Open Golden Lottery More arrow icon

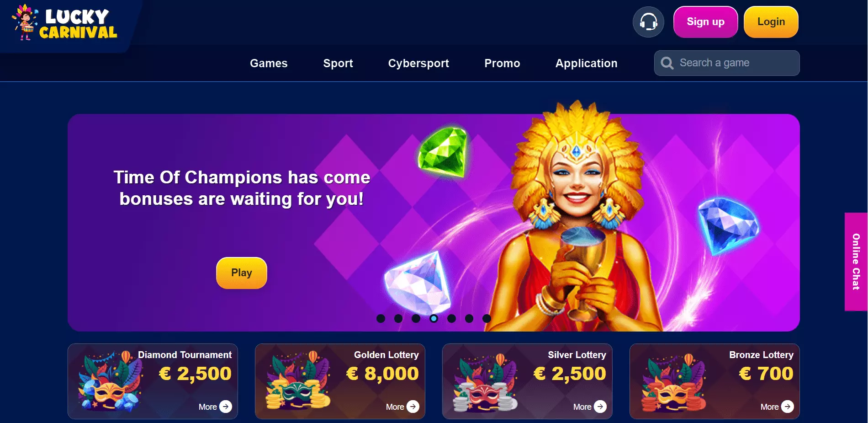(413, 407)
